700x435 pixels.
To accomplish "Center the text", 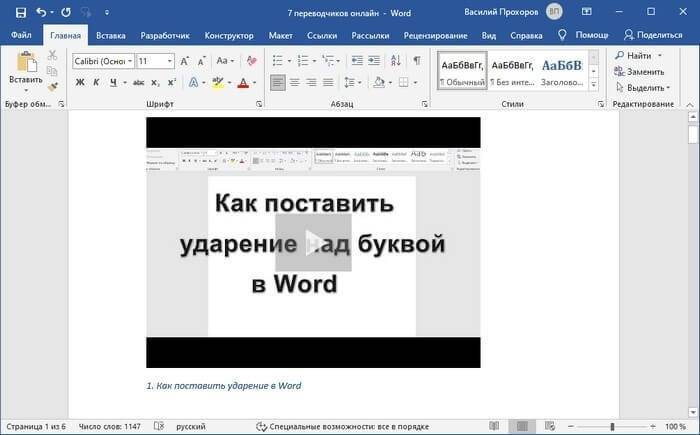I will [295, 82].
